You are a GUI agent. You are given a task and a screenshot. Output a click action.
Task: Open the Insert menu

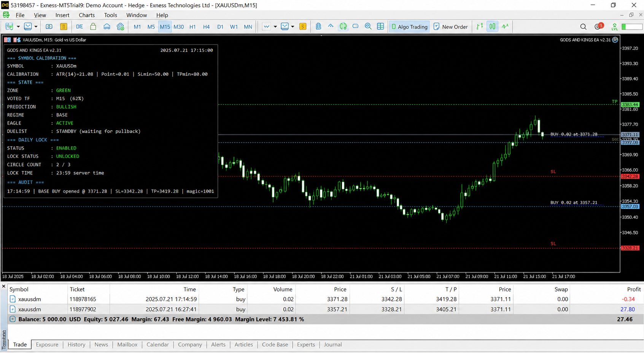click(62, 15)
